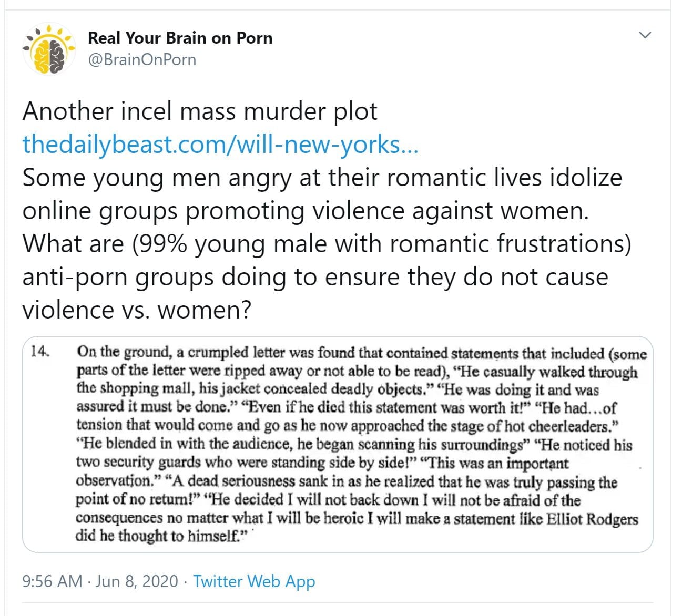This screenshot has height=616, width=682.
Task: Click the "violence vs. women?" tweet line
Action: (x=137, y=310)
